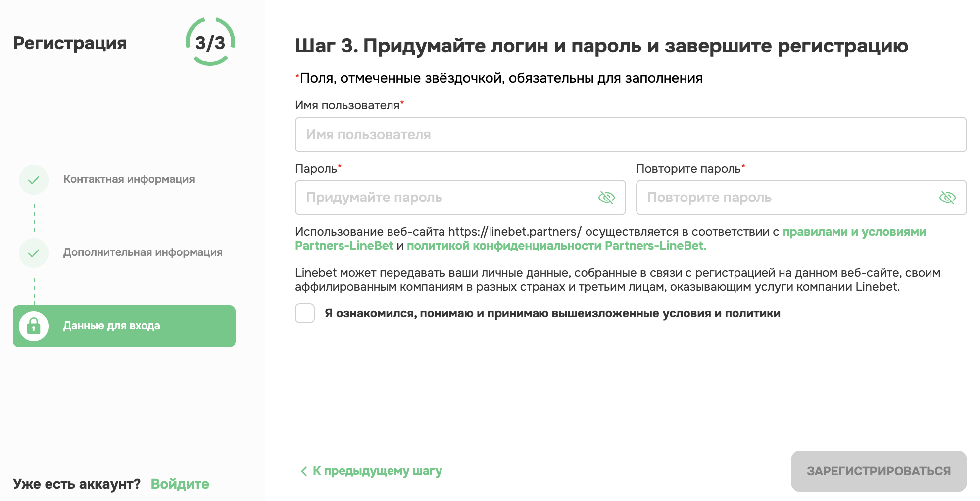Viewport: 980px width, 501px height.
Task: Click the Войдите login link
Action: pos(180,484)
